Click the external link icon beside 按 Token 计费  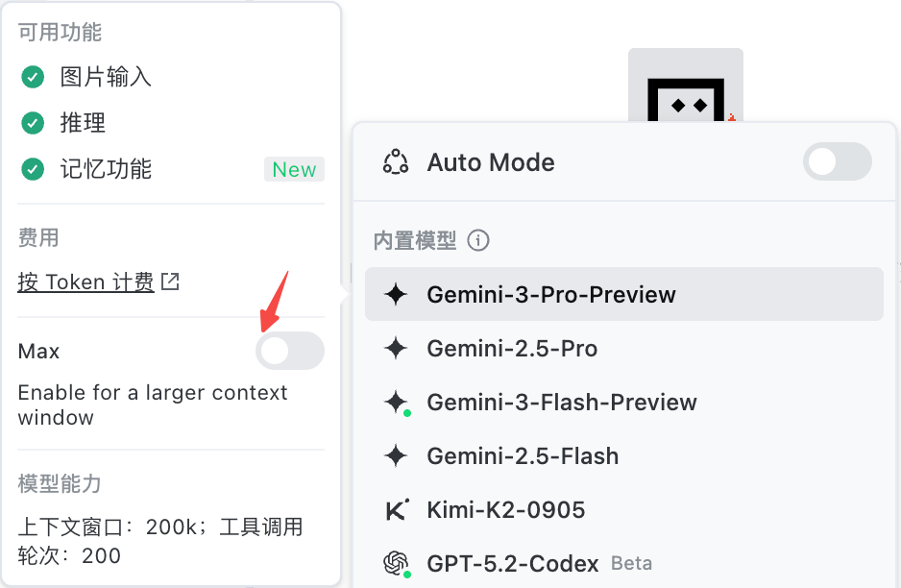click(170, 282)
